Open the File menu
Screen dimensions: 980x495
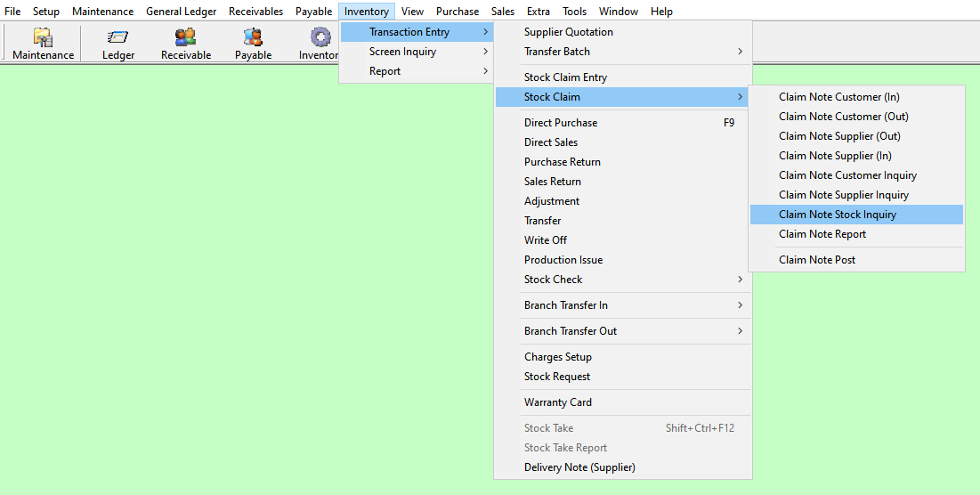(x=12, y=12)
